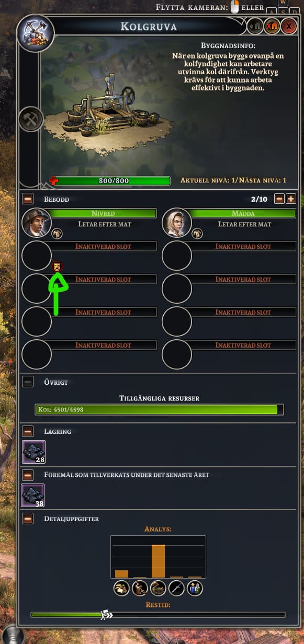Click the coal item in Lagring
Image resolution: width=304 pixels, height=644 pixels.
[33, 452]
